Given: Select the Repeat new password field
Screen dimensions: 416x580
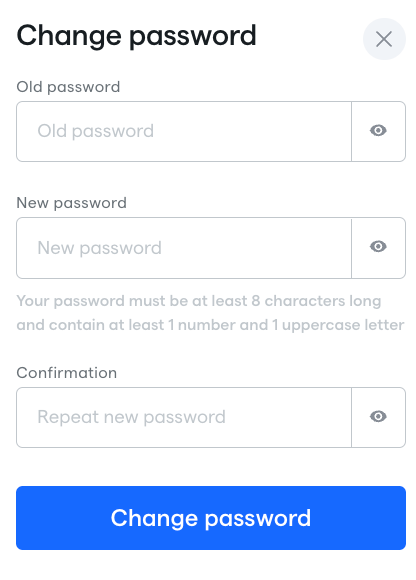Looking at the screenshot, I should [x=184, y=417].
